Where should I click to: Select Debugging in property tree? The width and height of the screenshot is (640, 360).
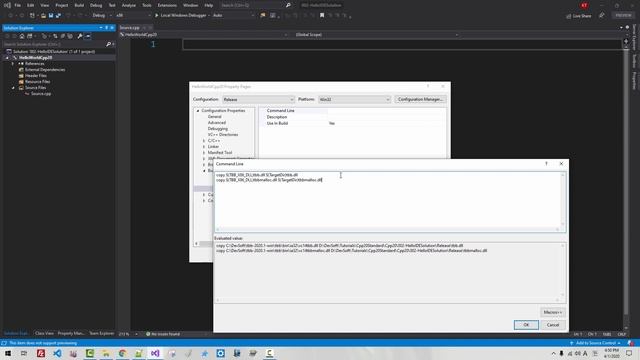pos(218,129)
